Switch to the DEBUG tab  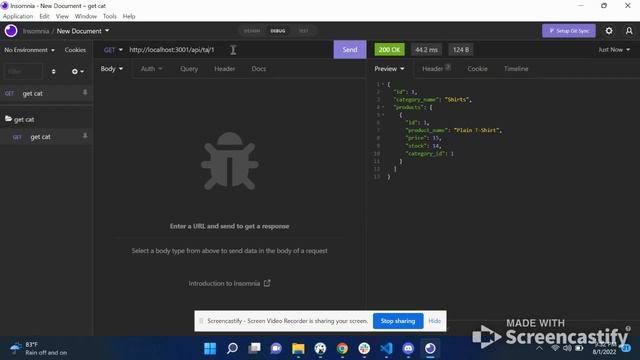[278, 31]
